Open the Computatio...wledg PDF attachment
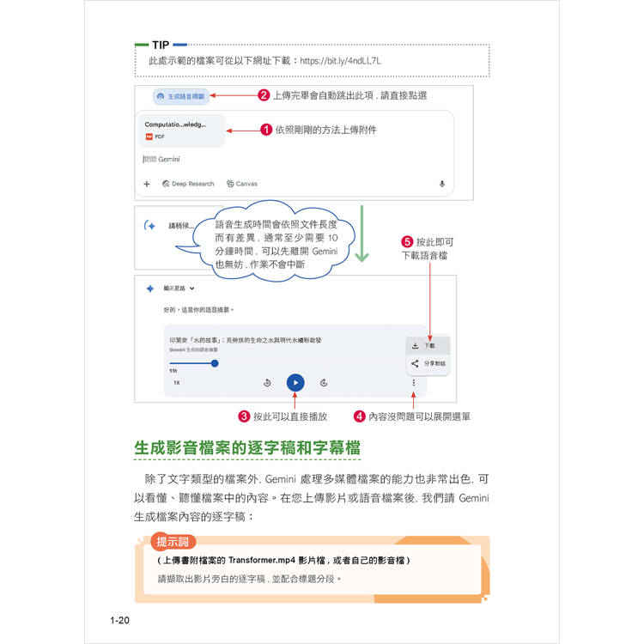The image size is (644, 644). (182, 131)
